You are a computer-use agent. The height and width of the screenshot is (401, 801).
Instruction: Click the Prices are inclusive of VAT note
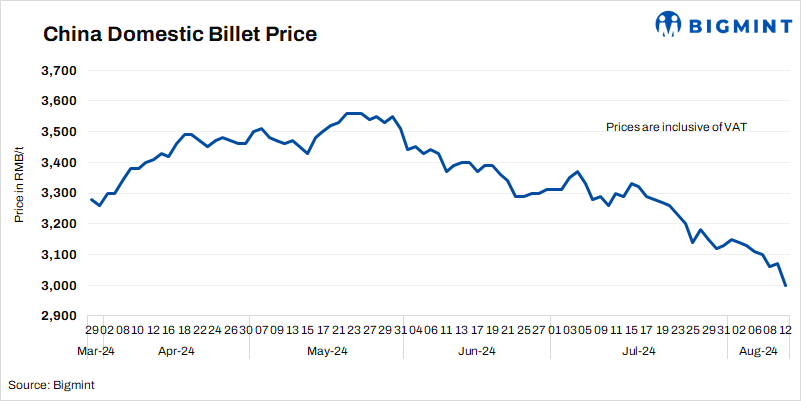tap(676, 127)
